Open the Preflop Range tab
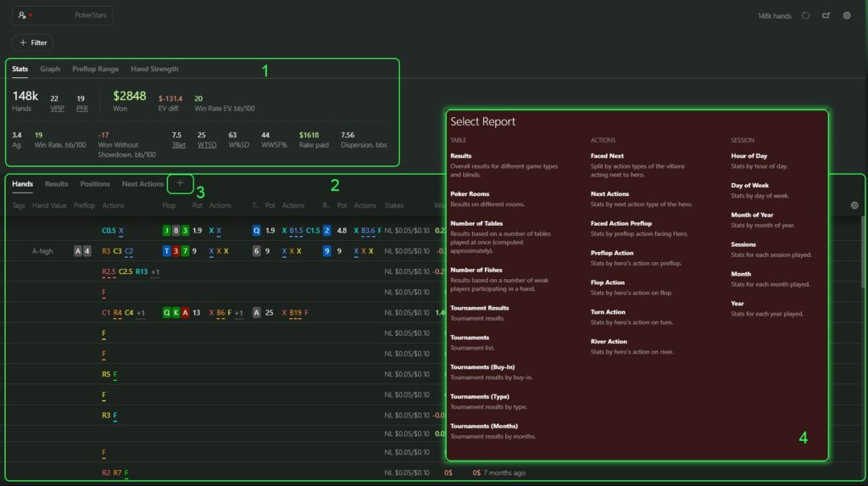Viewport: 868px width, 486px height. click(96, 69)
